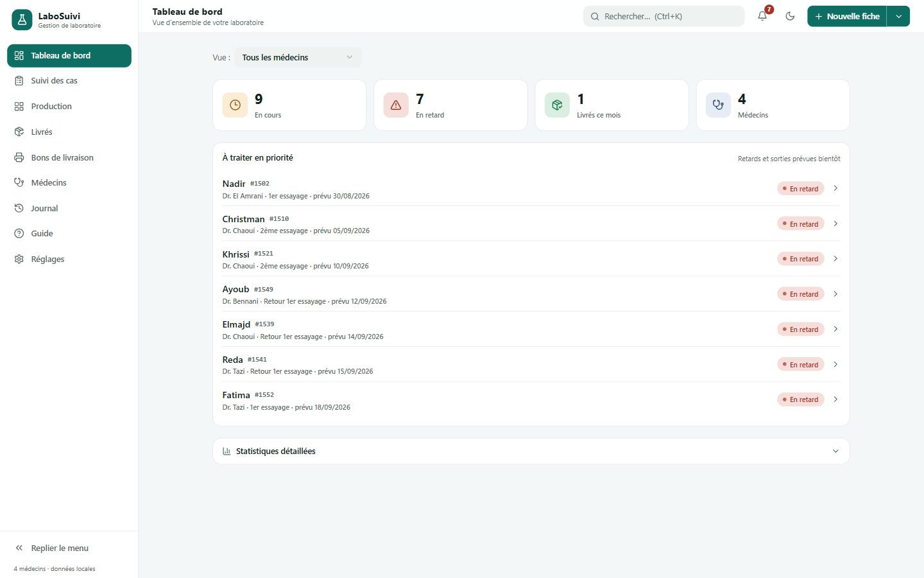Click the search magnifier icon

(x=595, y=17)
